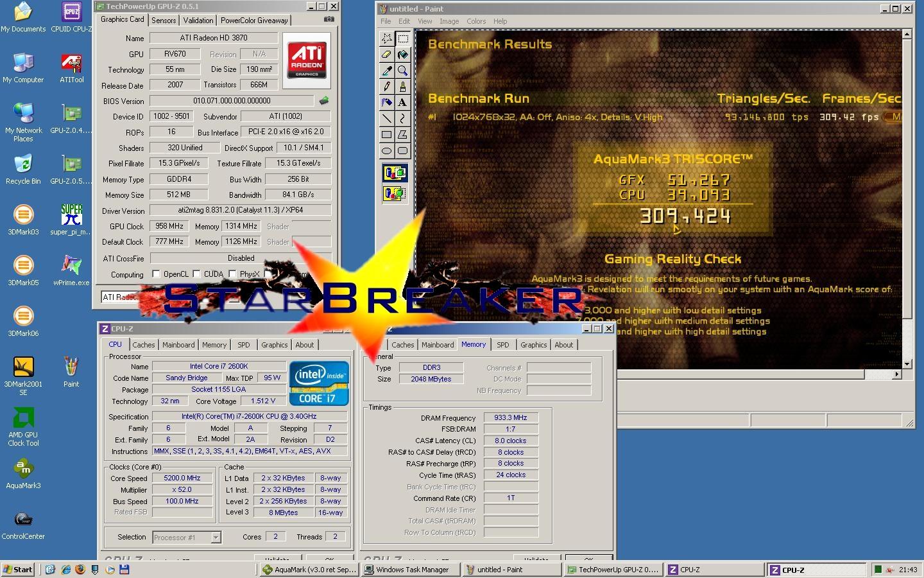
Task: Launch Internet Explorer from quick launch
Action: pyautogui.click(x=65, y=570)
